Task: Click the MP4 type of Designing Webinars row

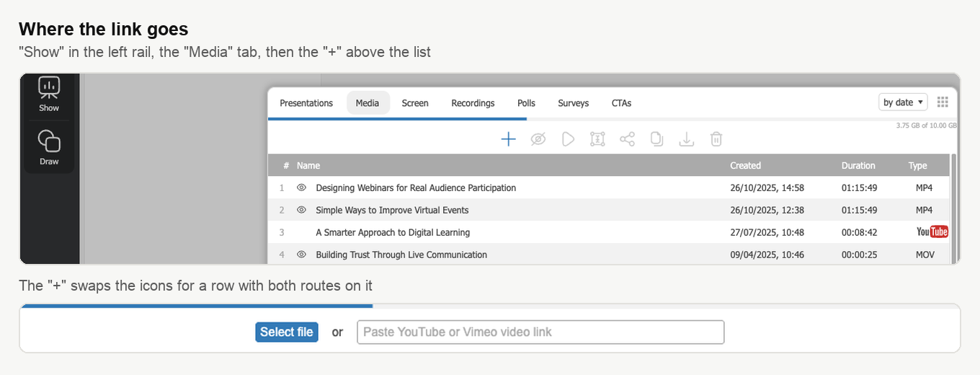Action: click(924, 187)
